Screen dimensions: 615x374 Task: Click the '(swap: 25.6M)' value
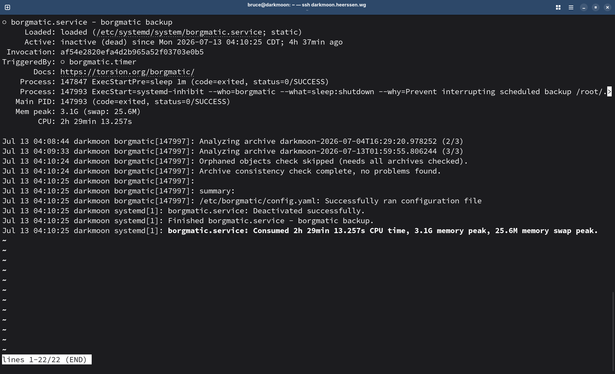[111, 111]
